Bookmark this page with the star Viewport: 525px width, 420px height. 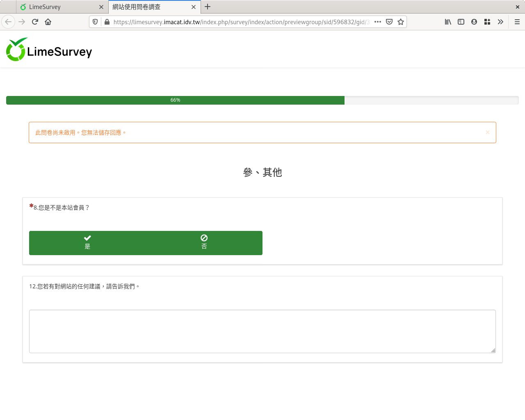tap(401, 22)
